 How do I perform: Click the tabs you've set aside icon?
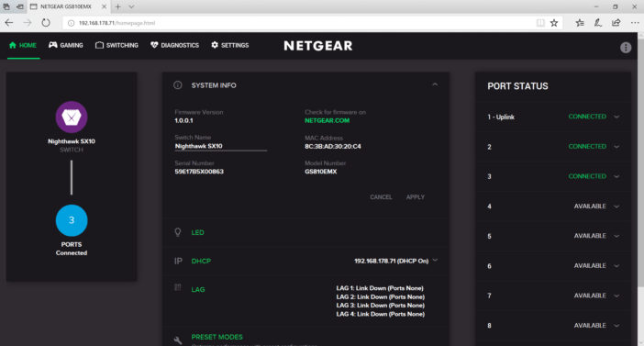(x=6, y=6)
